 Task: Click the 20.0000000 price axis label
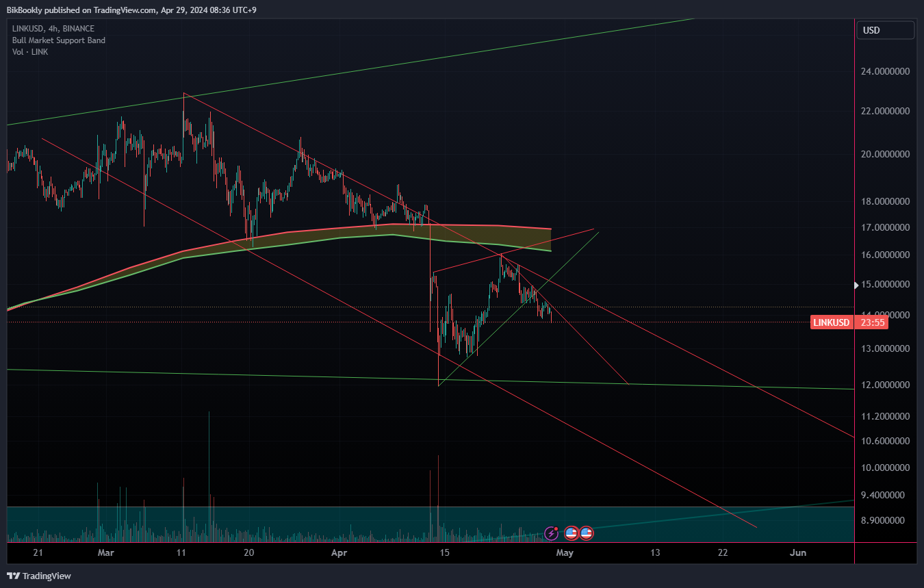tap(884, 155)
